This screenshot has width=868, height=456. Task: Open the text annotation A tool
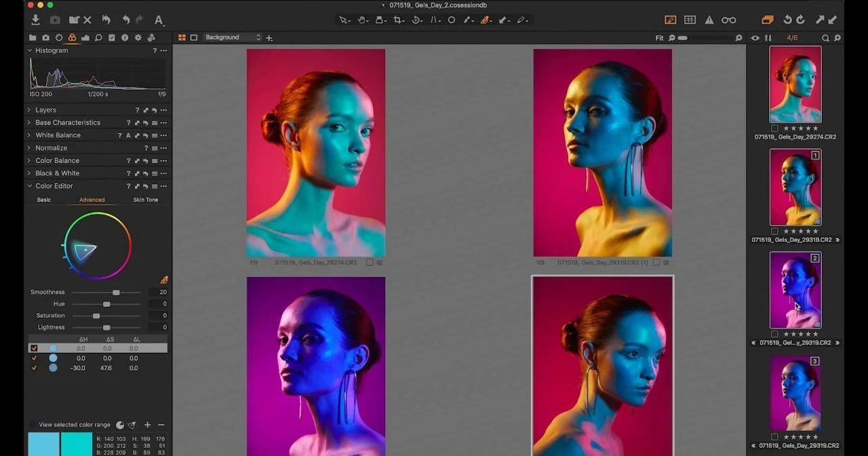(x=159, y=20)
